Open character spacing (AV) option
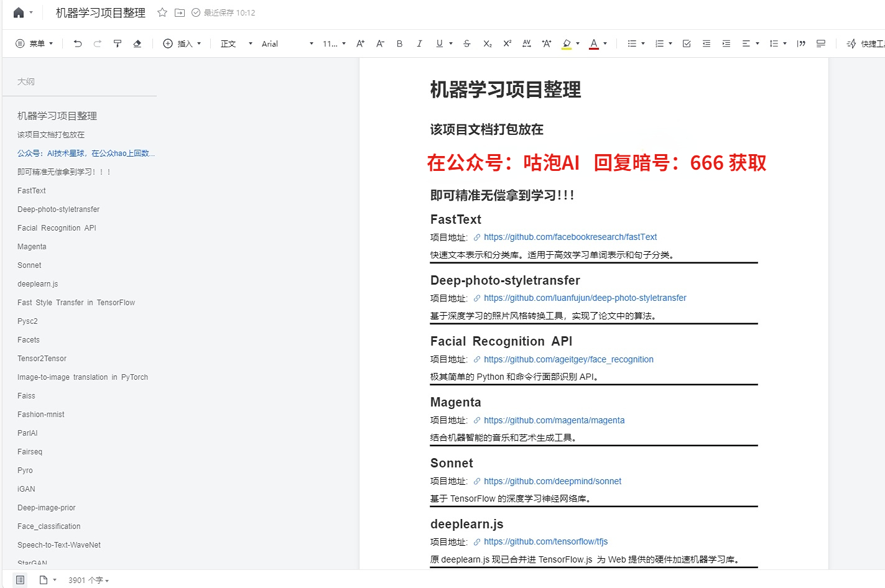The width and height of the screenshot is (885, 588). [527, 44]
